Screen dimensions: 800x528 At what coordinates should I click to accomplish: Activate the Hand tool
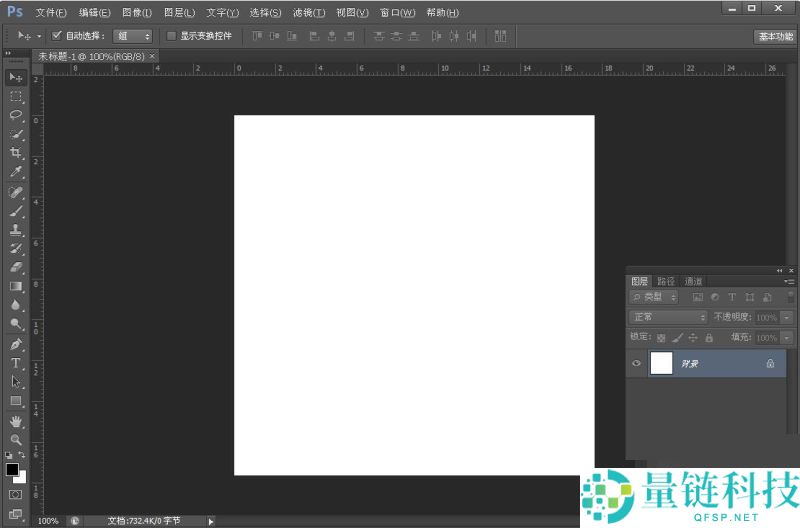pyautogui.click(x=16, y=421)
